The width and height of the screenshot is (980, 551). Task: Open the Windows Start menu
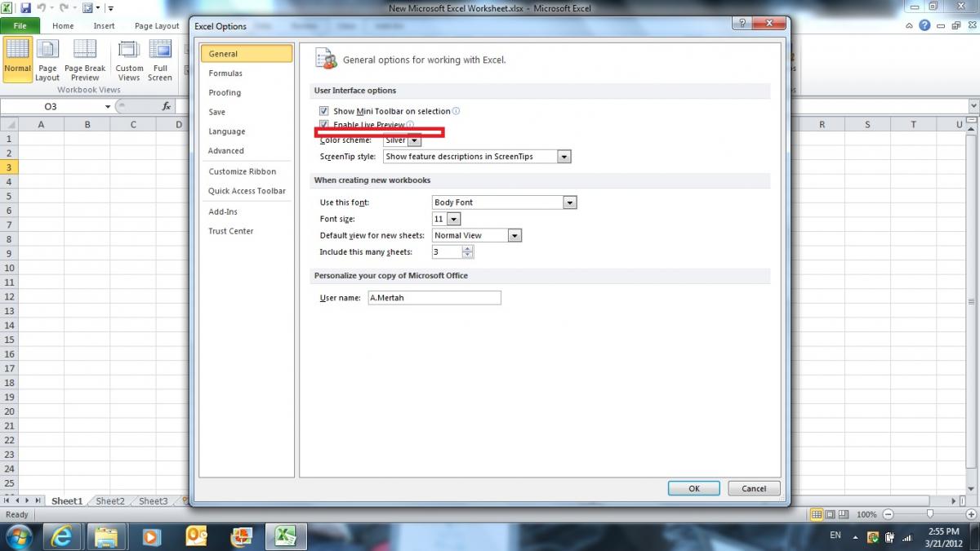point(18,536)
